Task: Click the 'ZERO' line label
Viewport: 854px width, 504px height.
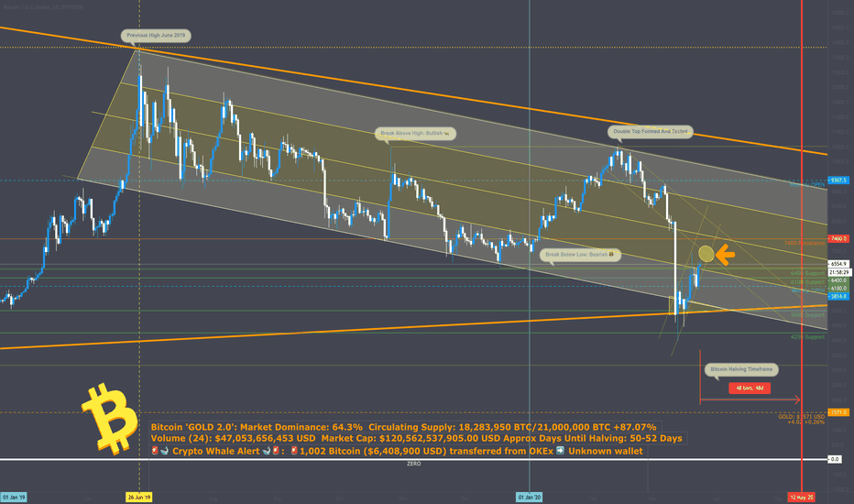Action: coord(414,464)
